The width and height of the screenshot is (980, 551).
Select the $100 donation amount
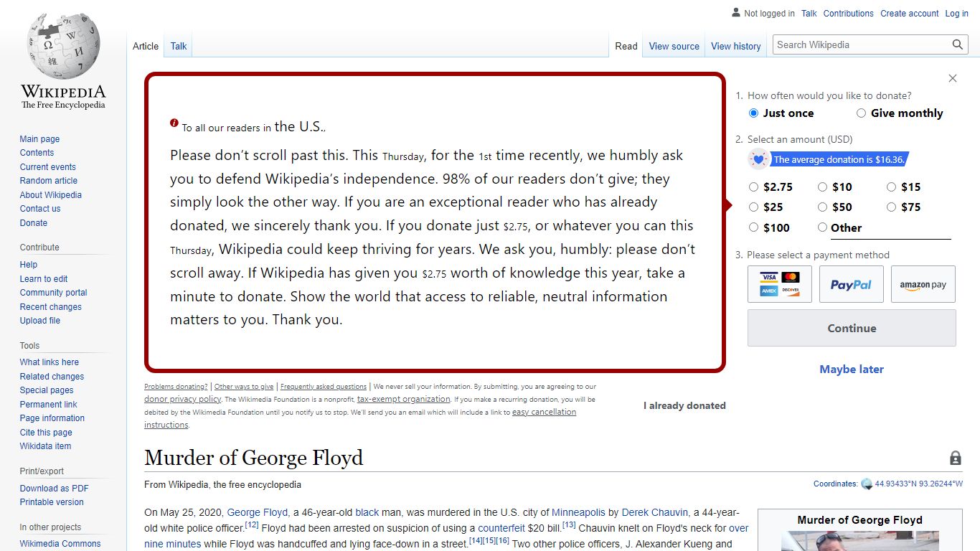753,227
